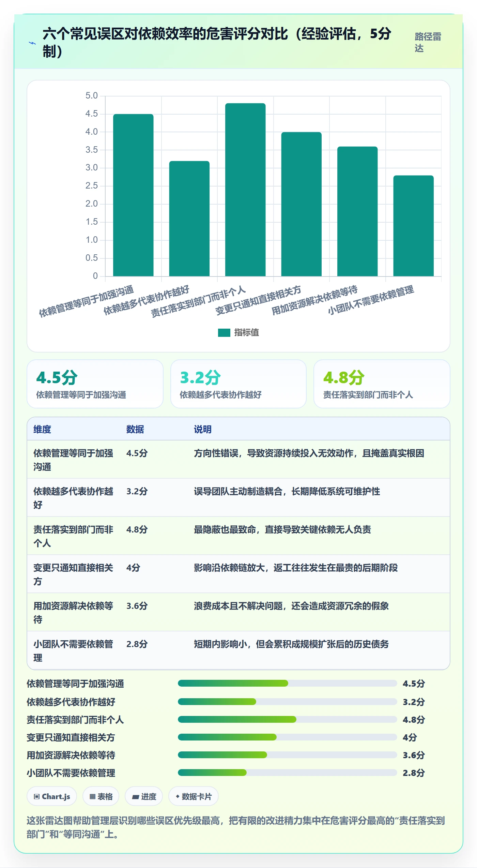This screenshot has height=868, width=477.
Task: Click the 2.8分 cell in the table
Action: (x=137, y=644)
